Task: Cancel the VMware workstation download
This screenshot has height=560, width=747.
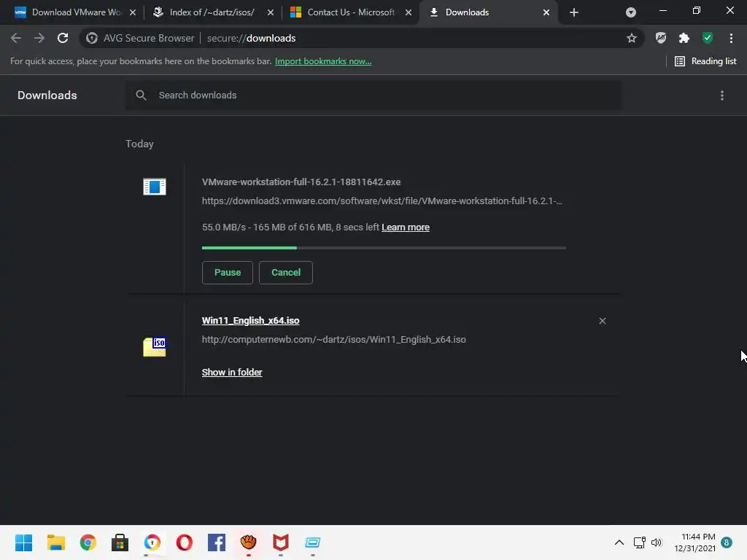Action: pos(286,273)
